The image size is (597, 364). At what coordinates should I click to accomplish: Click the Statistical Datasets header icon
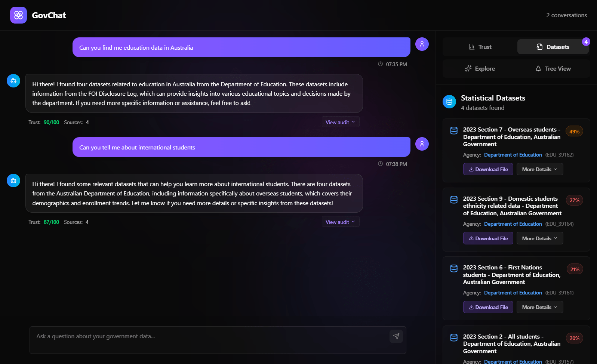[449, 102]
